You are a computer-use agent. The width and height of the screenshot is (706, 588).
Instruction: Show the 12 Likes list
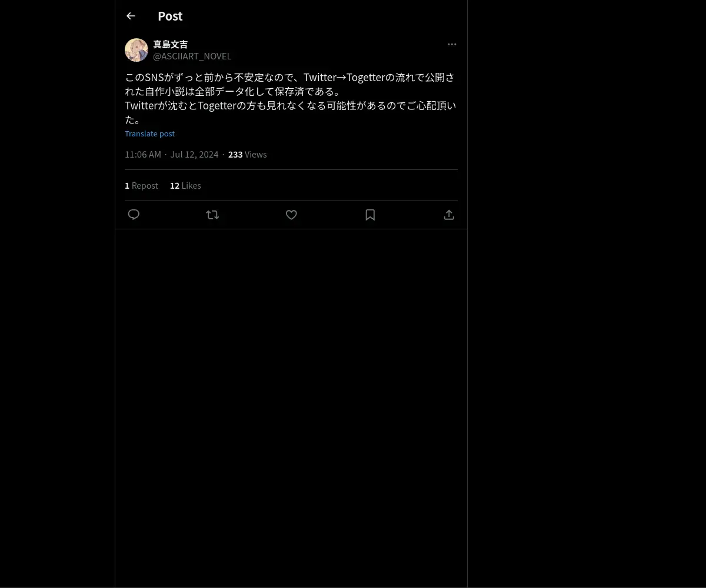(x=185, y=185)
